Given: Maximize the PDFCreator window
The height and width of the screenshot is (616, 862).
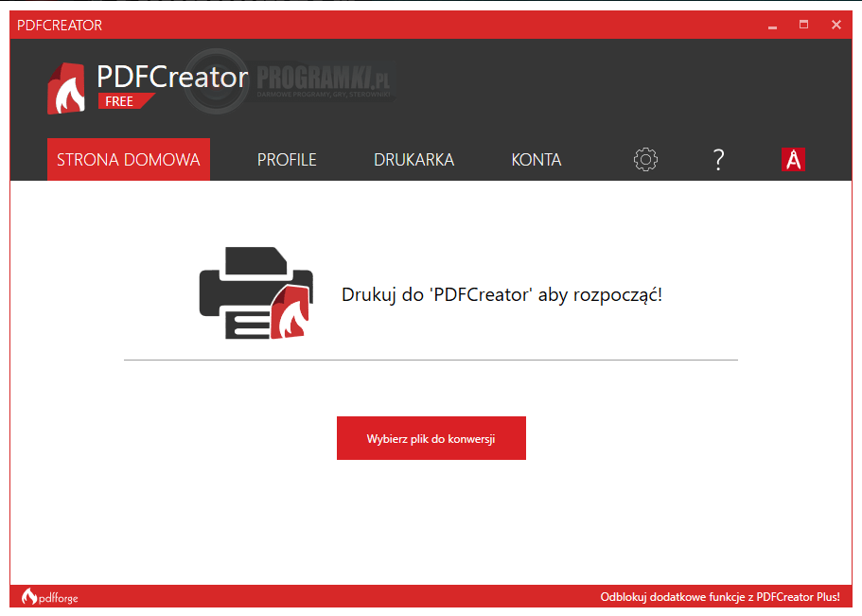Looking at the screenshot, I should (803, 25).
